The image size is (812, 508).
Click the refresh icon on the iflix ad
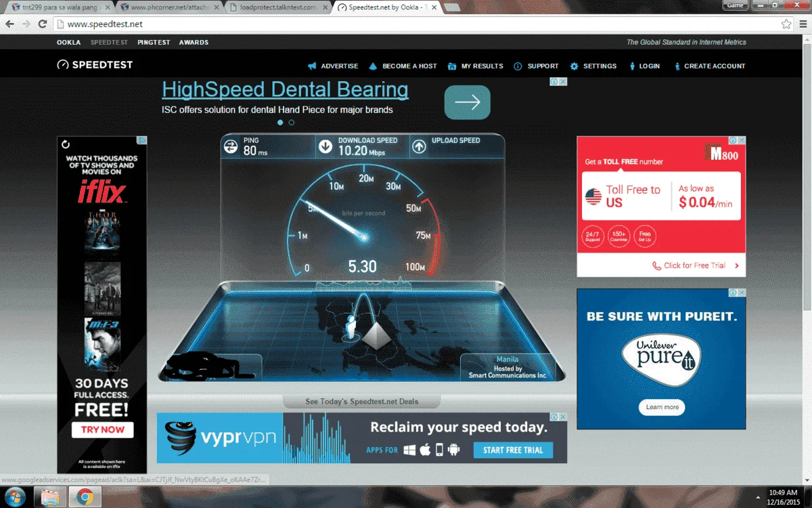(66, 144)
